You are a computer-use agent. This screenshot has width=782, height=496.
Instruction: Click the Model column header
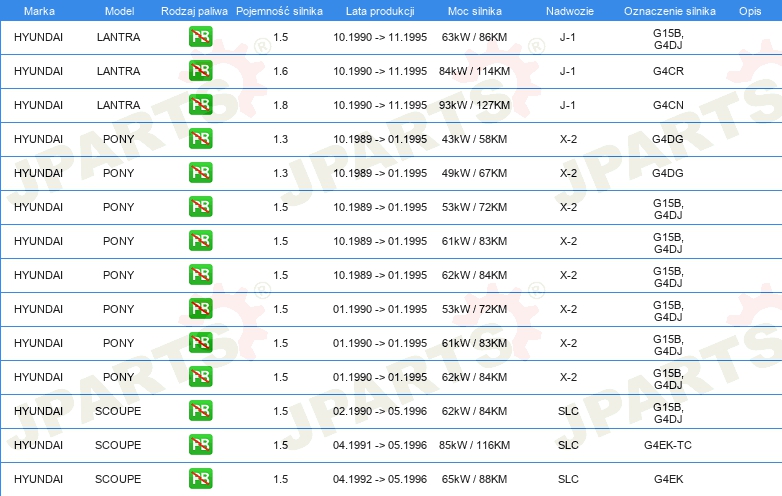pos(119,11)
